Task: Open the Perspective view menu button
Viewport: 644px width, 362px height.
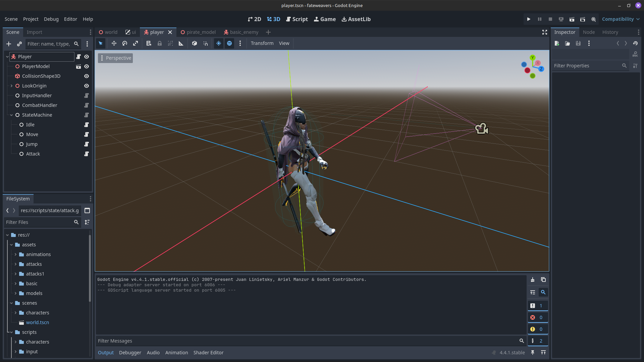Action: point(115,58)
